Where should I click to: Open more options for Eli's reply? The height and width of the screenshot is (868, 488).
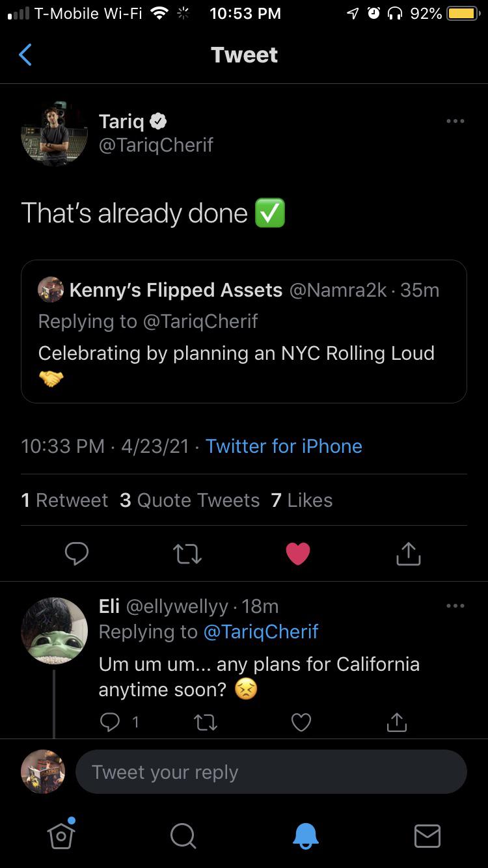coord(455,606)
